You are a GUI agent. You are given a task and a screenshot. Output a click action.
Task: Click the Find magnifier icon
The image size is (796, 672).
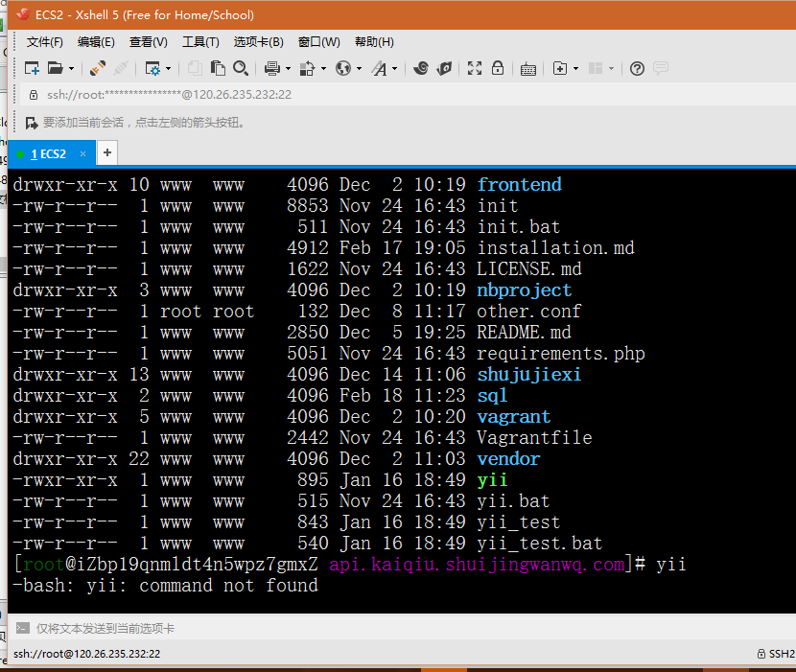tap(241, 68)
